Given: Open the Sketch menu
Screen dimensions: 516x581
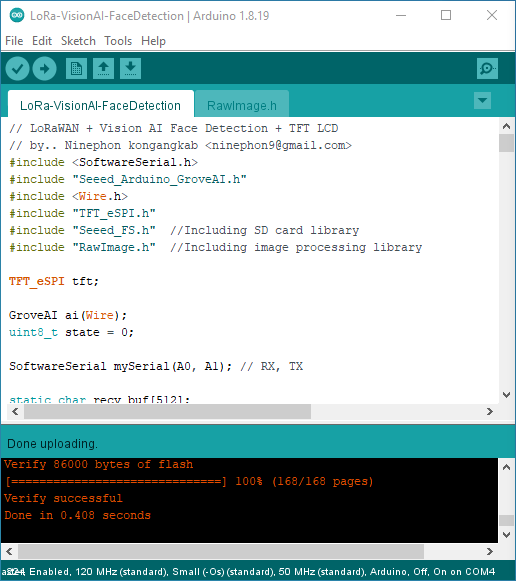Looking at the screenshot, I should (78, 41).
